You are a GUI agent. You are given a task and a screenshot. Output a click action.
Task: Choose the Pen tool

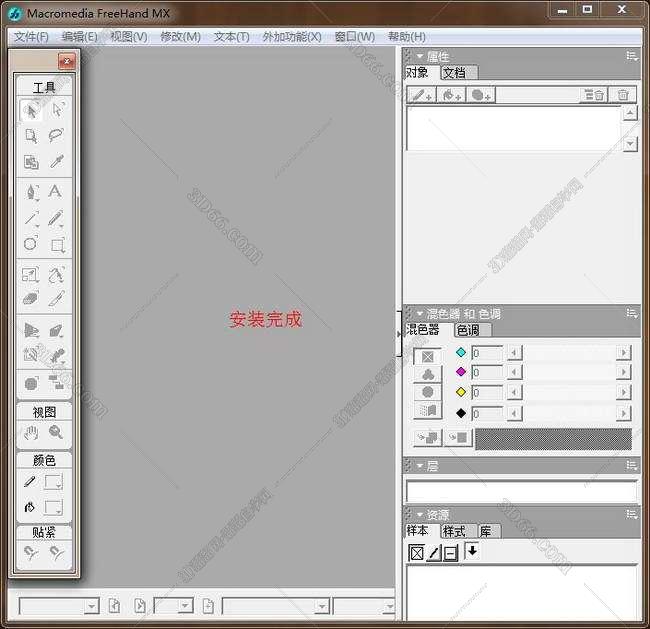pos(31,191)
